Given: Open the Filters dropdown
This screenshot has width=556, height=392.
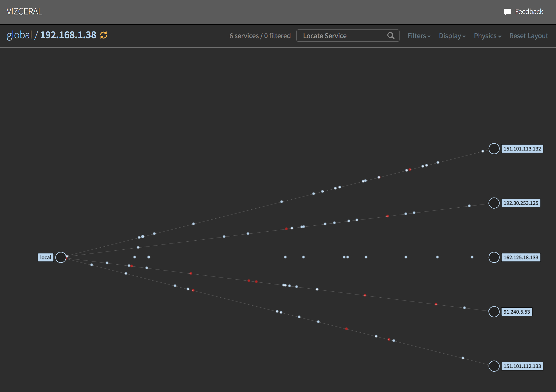Looking at the screenshot, I should (419, 36).
